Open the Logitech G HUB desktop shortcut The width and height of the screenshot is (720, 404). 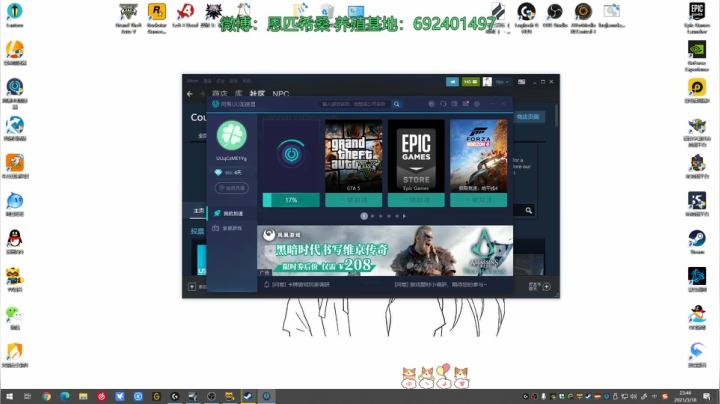526,18
